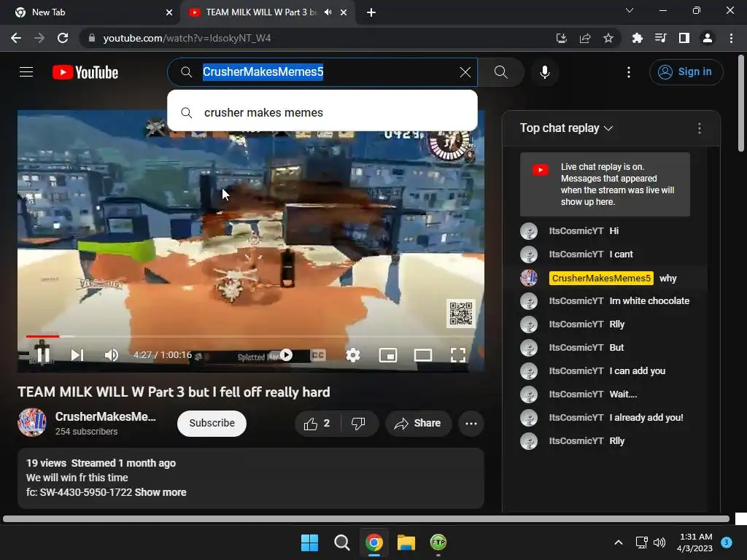Open File Explorer from taskbar
The image size is (747, 560).
[x=406, y=542]
